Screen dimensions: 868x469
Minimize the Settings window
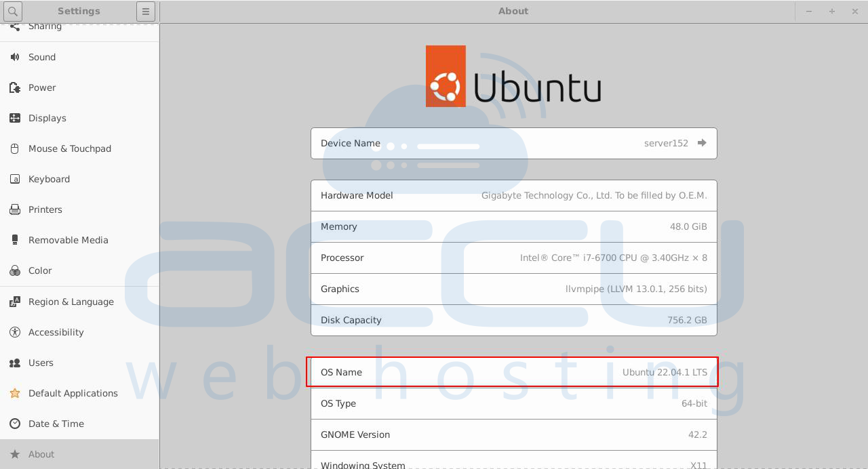click(809, 12)
